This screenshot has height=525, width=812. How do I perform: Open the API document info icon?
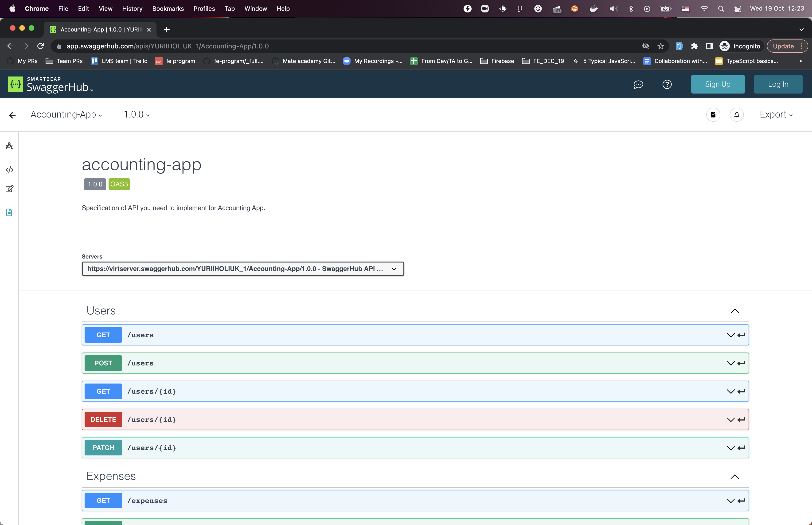click(x=713, y=114)
